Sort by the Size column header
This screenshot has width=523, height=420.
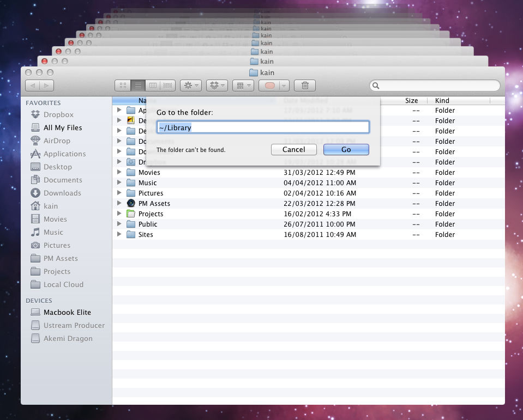tap(411, 101)
